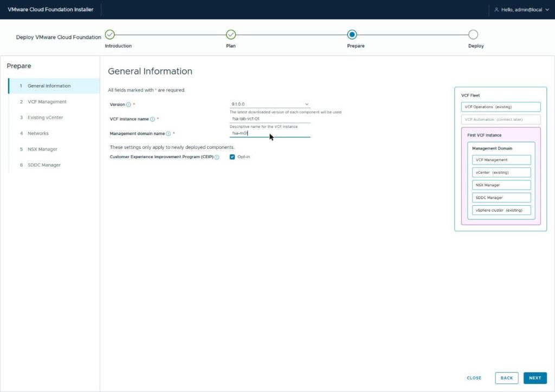Uncheck the CEIP Opt-in checkbox
Viewport: 555px width, 392px height.
(x=232, y=157)
